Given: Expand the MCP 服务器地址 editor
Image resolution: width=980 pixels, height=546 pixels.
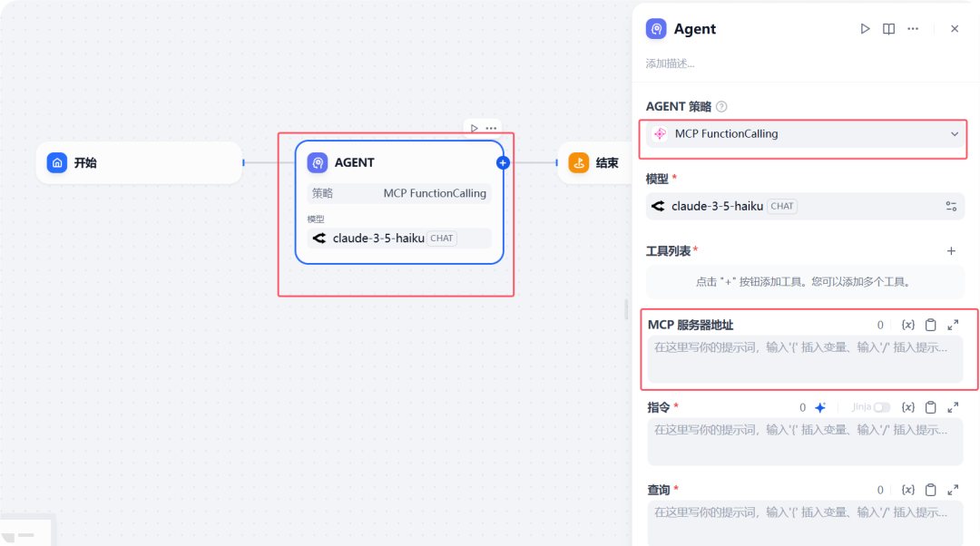Looking at the screenshot, I should (x=953, y=325).
